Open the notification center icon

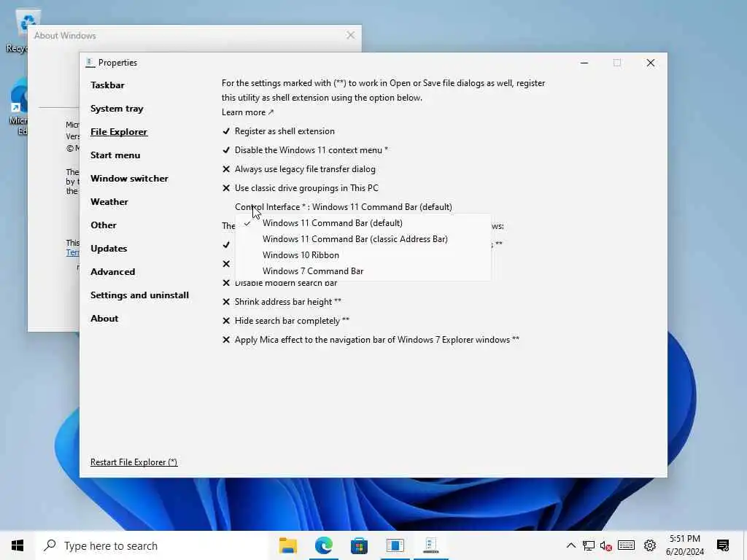[x=723, y=545]
